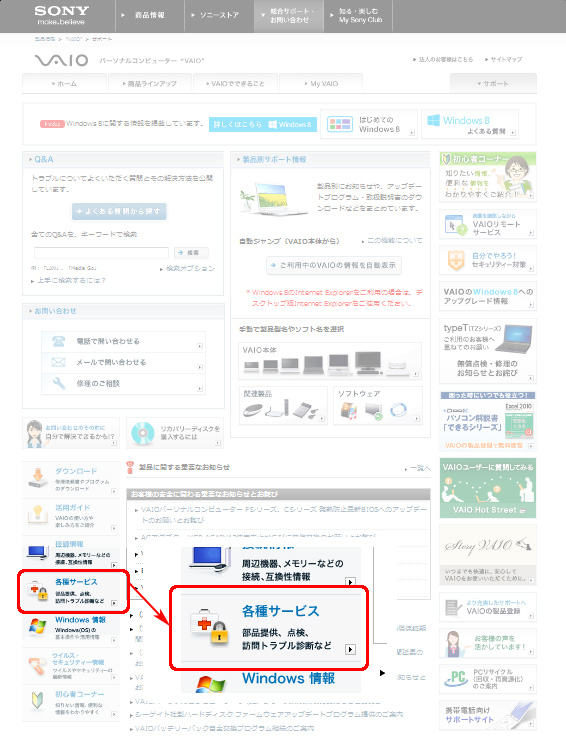Open the 関連製品 accessories panel
Screen dimensions: 566x736
[283, 406]
